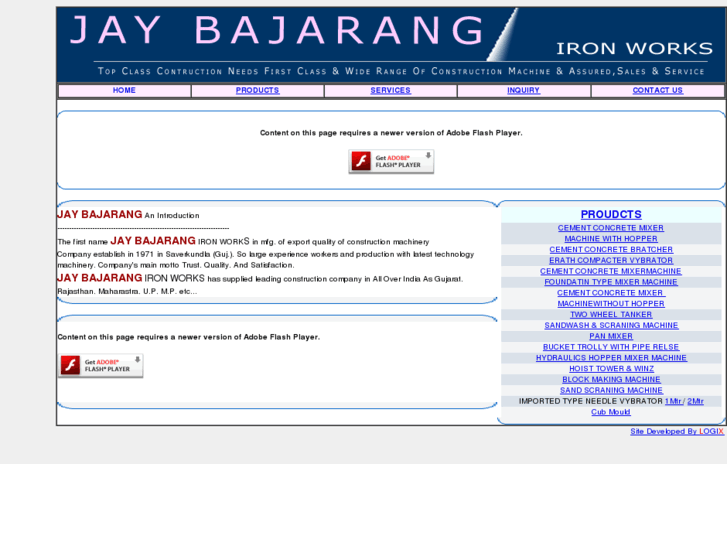
Task: Go to the PRODUCTS navigation tab
Action: tap(257, 90)
